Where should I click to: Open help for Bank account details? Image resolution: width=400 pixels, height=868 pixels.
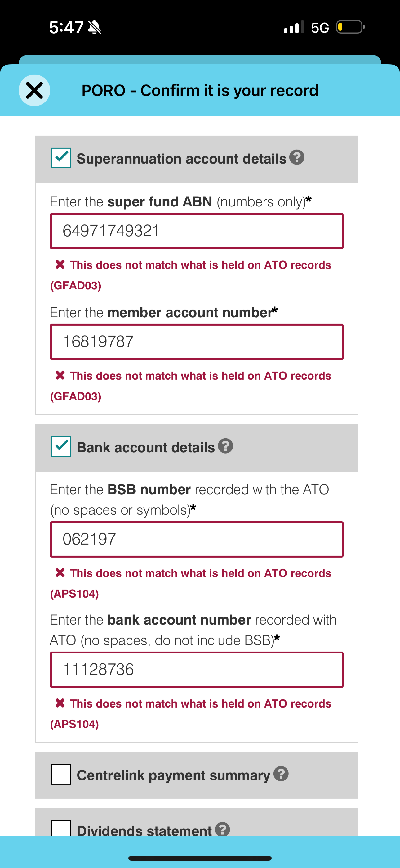tap(225, 446)
